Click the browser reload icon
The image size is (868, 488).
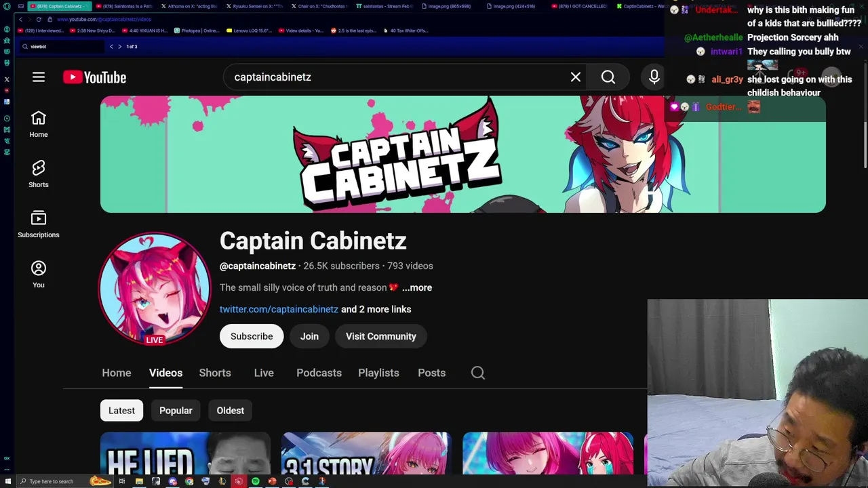click(x=39, y=19)
